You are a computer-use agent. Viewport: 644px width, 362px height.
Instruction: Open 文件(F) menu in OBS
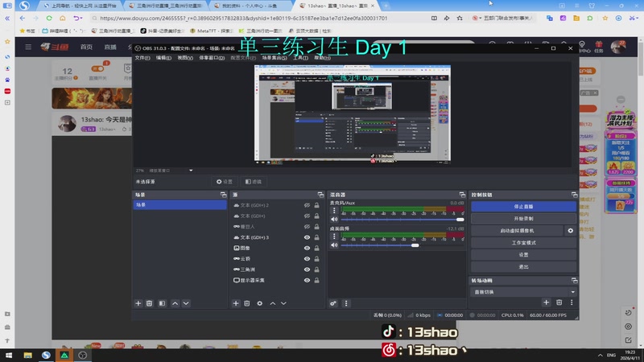[x=142, y=58]
